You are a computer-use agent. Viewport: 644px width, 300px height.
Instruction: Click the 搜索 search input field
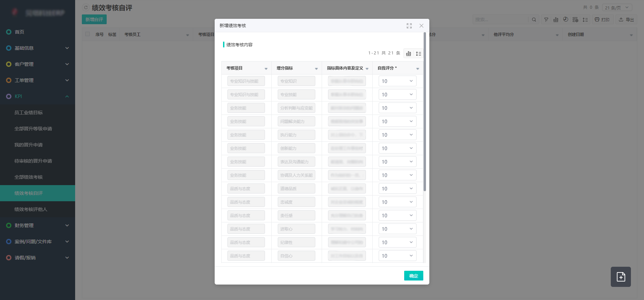[x=500, y=19]
